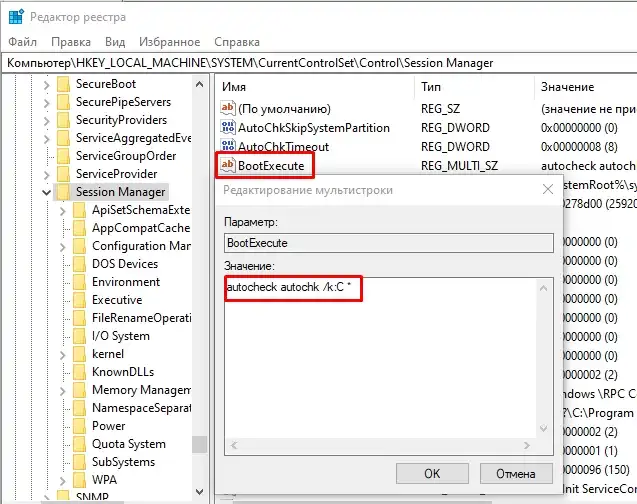637x504 pixels.
Task: Expand the kernel key
Action: pos(63,355)
